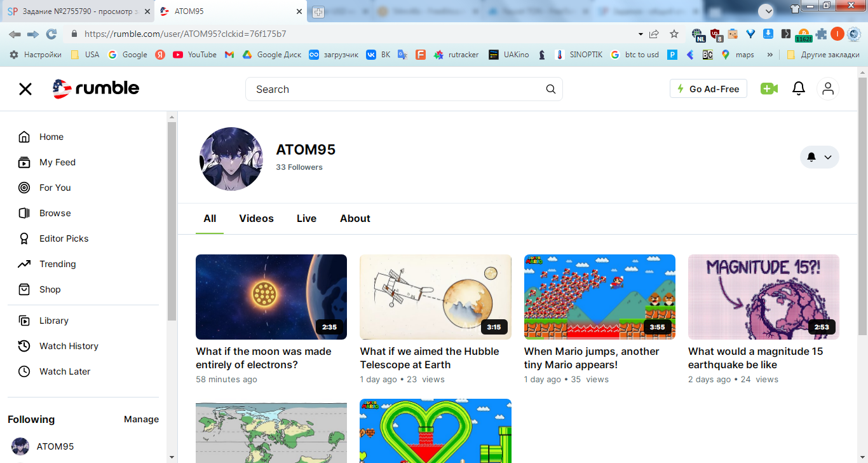
Task: Show more hidden bookmarks chevron
Action: pyautogui.click(x=770, y=55)
